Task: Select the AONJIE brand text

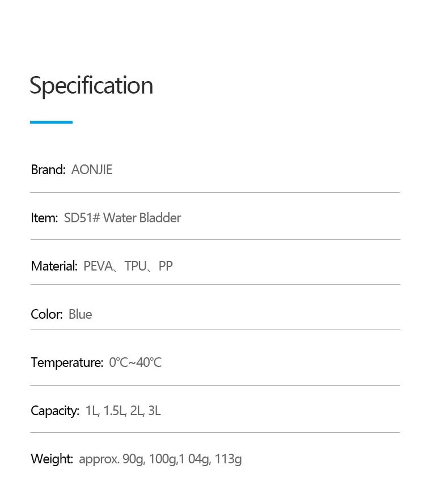Action: point(92,170)
